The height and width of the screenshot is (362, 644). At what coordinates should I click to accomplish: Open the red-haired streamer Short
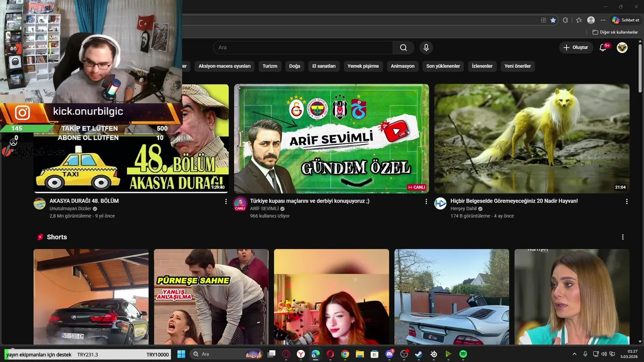332,297
